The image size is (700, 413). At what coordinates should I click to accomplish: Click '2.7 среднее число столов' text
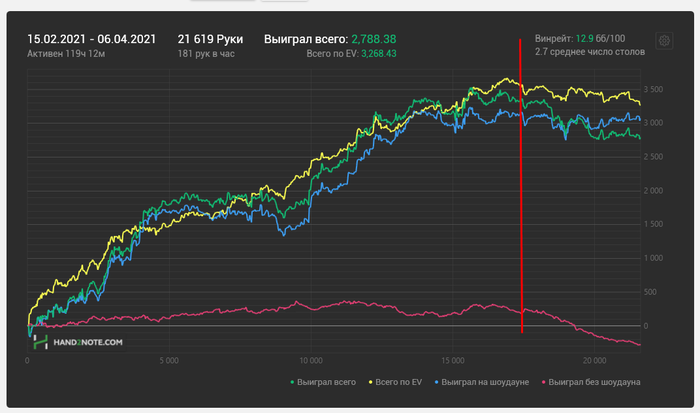(590, 52)
